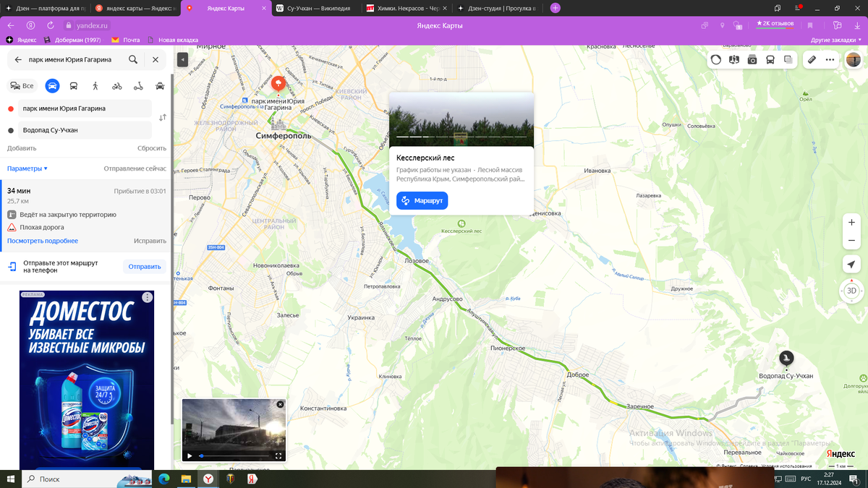Open the user profile avatar
This screenshot has height=488, width=868.
854,59
